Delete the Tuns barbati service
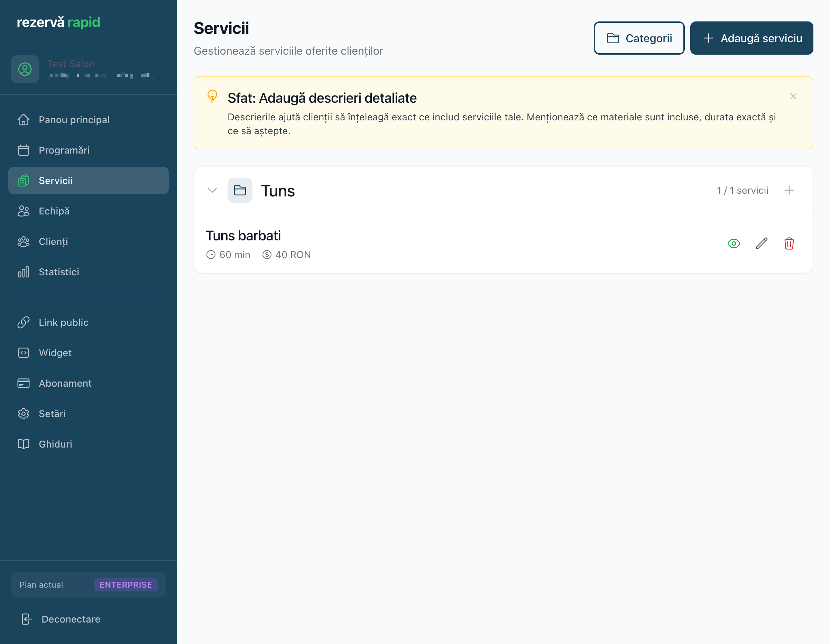Viewport: 830px width, 644px height. 789,243
